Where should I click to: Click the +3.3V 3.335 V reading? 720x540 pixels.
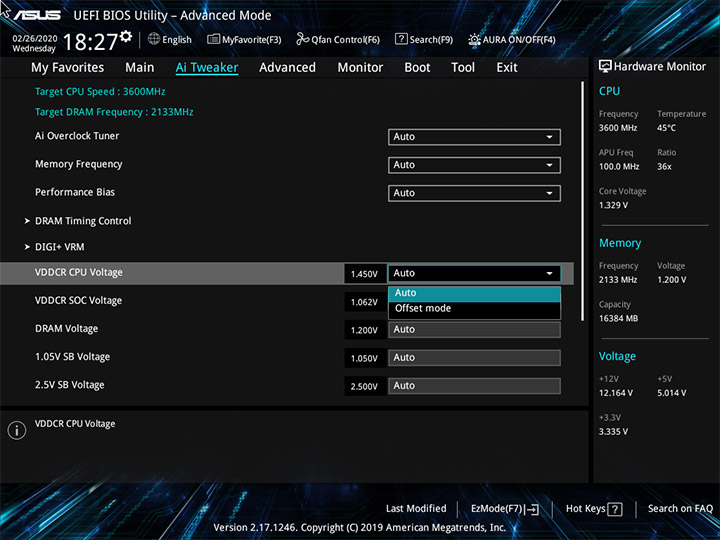[613, 432]
